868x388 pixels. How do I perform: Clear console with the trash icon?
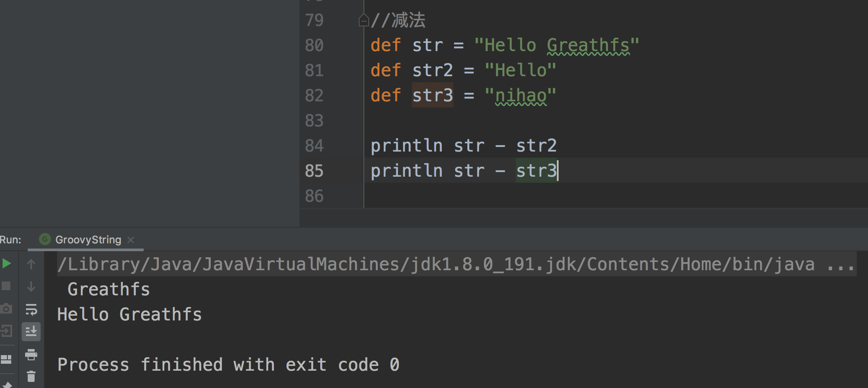click(x=31, y=376)
